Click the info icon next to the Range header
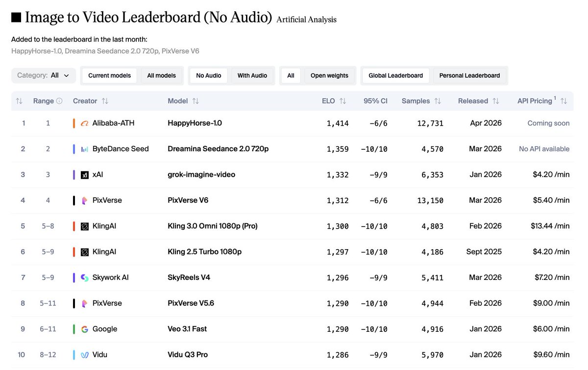This screenshot has width=588, height=370. tap(59, 101)
